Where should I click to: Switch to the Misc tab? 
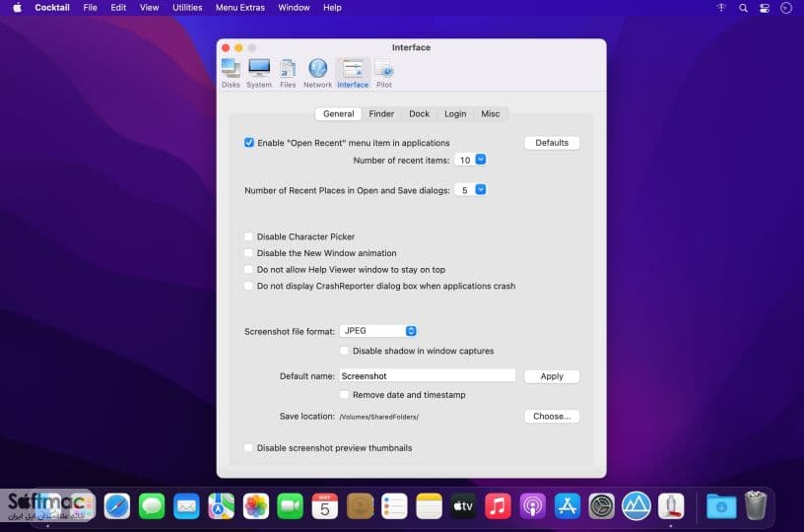pyautogui.click(x=491, y=113)
